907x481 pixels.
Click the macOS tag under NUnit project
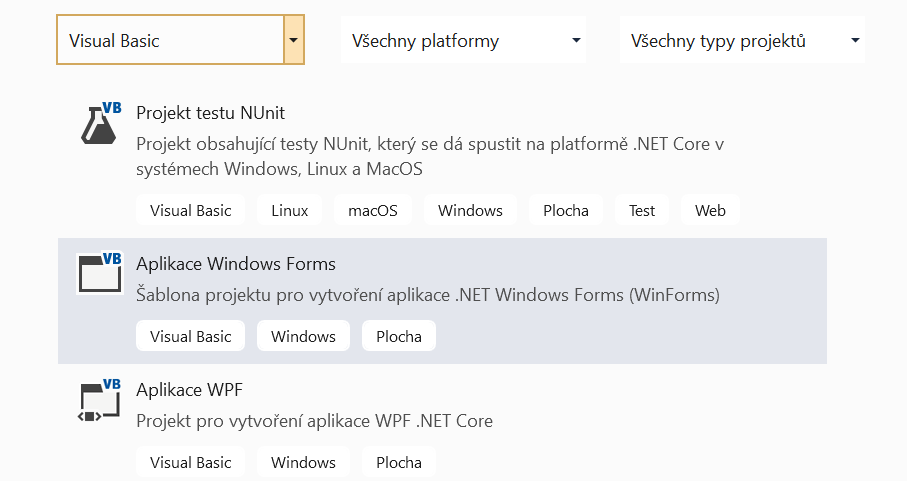373,210
